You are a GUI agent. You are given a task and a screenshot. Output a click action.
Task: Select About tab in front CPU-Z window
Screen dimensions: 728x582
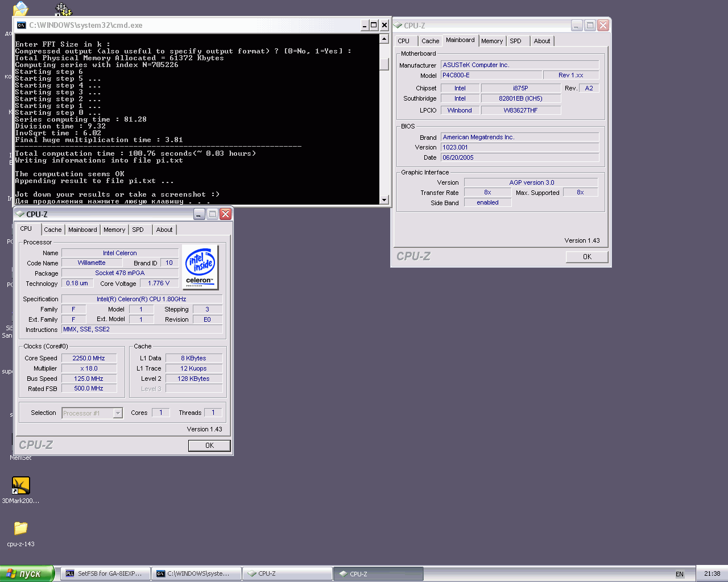pos(164,230)
